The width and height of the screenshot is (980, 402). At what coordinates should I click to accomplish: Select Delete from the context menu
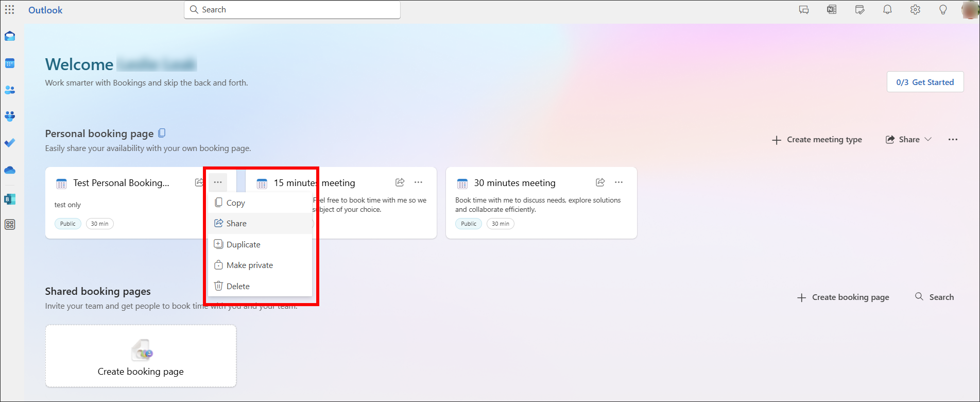point(238,286)
